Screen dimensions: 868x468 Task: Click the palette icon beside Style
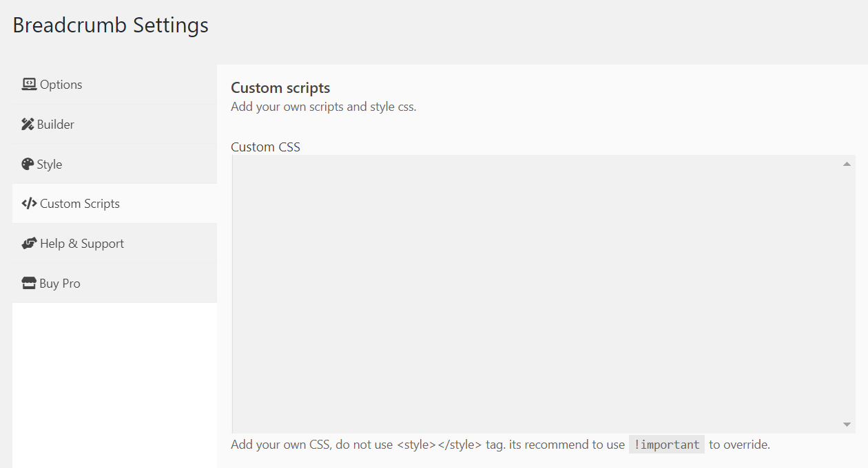pos(28,164)
